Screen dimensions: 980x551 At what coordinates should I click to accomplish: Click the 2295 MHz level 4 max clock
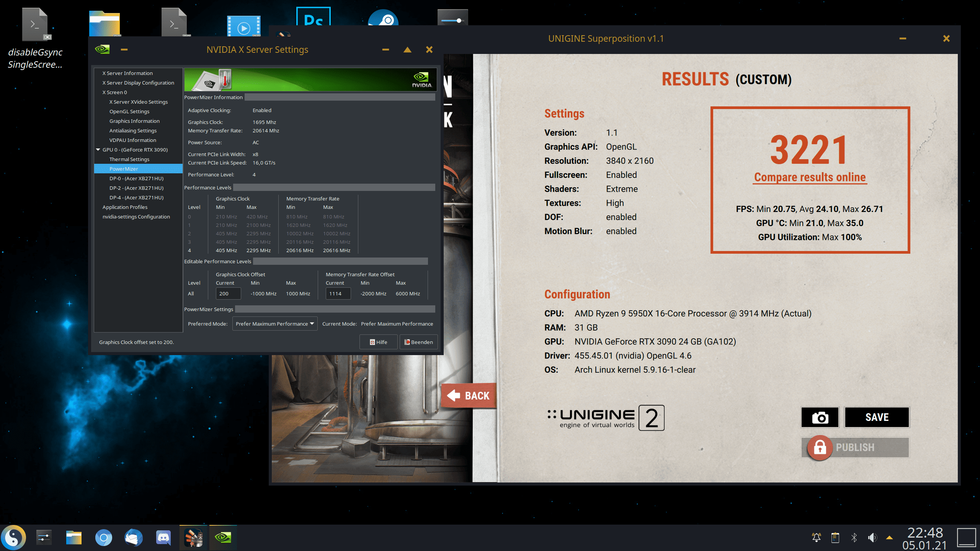point(258,250)
